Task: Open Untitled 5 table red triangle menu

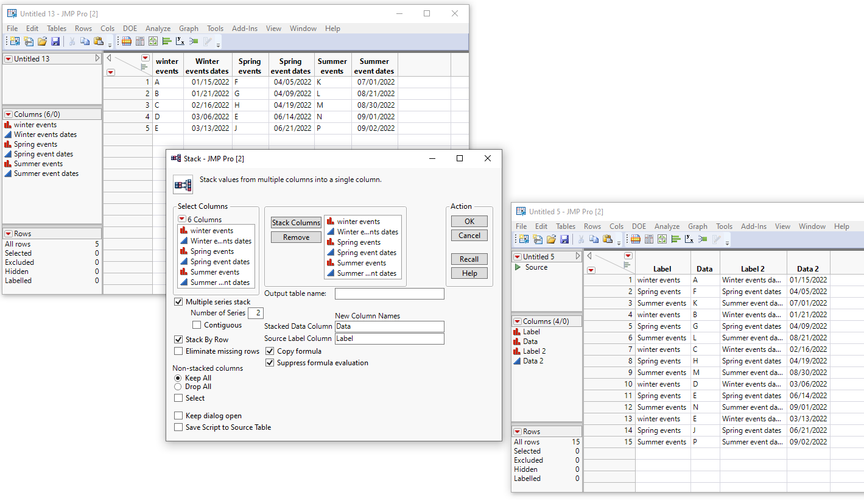Action: click(518, 257)
